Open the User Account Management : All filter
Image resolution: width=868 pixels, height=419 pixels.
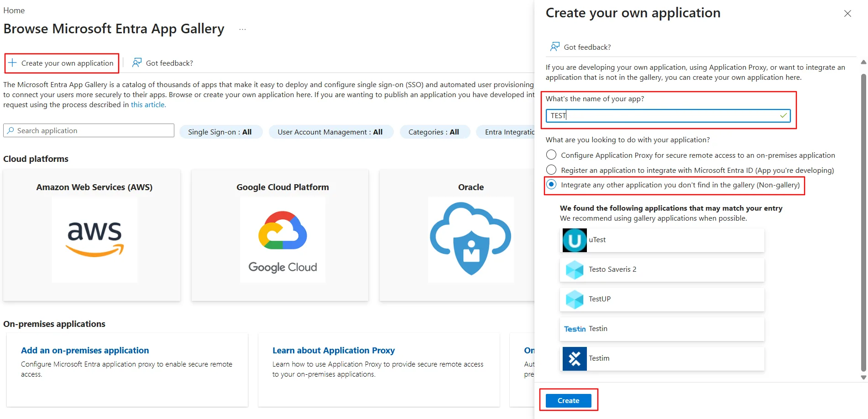click(331, 132)
